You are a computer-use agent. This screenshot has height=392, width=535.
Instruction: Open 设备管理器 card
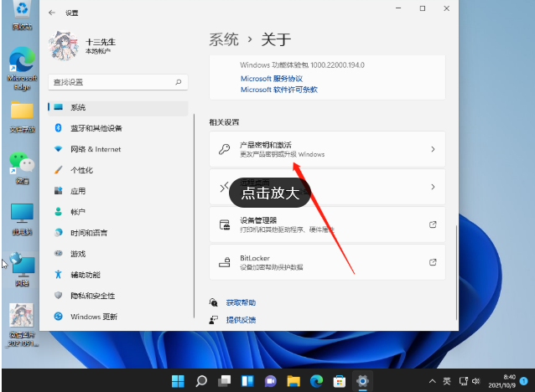click(327, 224)
